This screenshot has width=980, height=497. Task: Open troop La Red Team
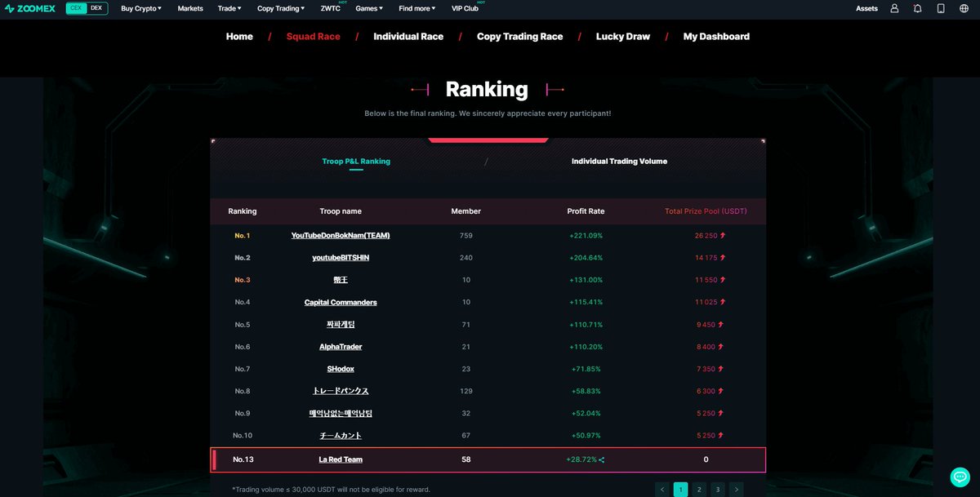click(x=341, y=459)
